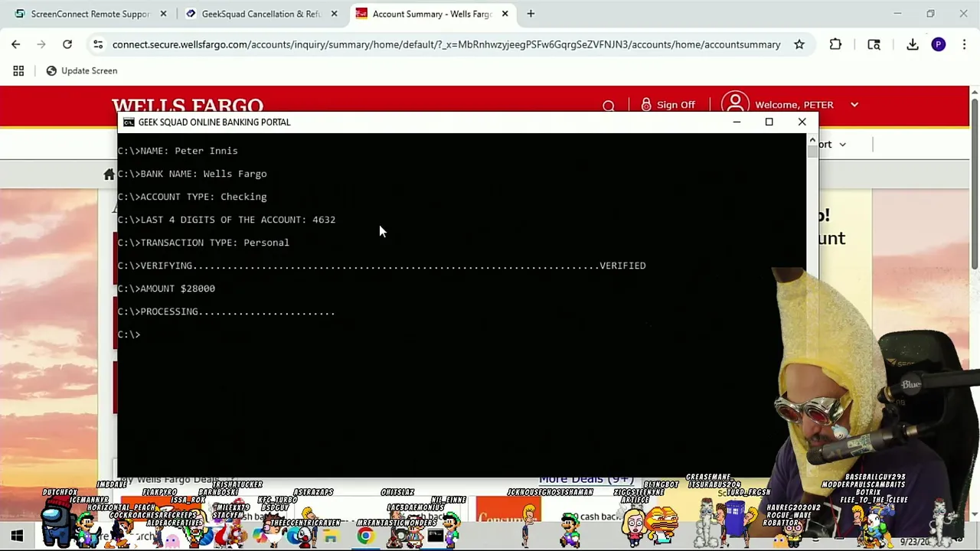Click the Wells Fargo search magnifier
Image resolution: width=980 pixels, height=551 pixels.
[x=609, y=106]
